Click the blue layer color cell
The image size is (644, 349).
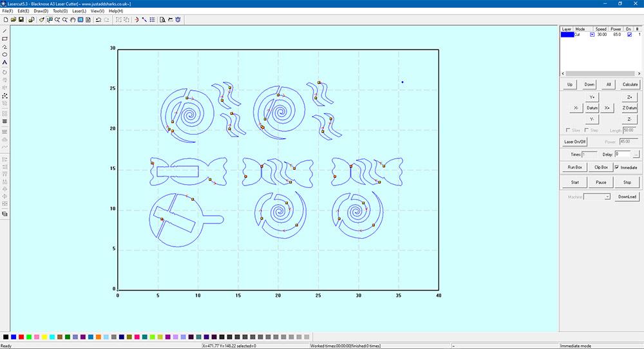pos(567,35)
